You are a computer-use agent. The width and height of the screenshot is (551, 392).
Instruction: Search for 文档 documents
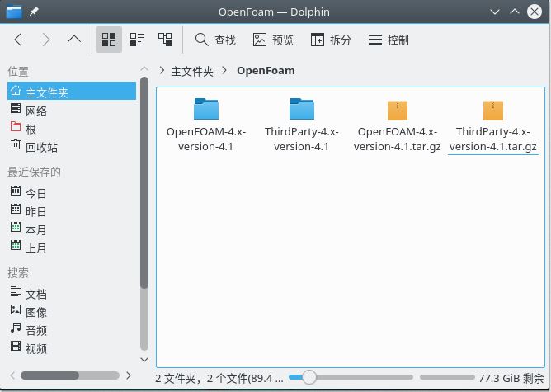pyautogui.click(x=72, y=294)
